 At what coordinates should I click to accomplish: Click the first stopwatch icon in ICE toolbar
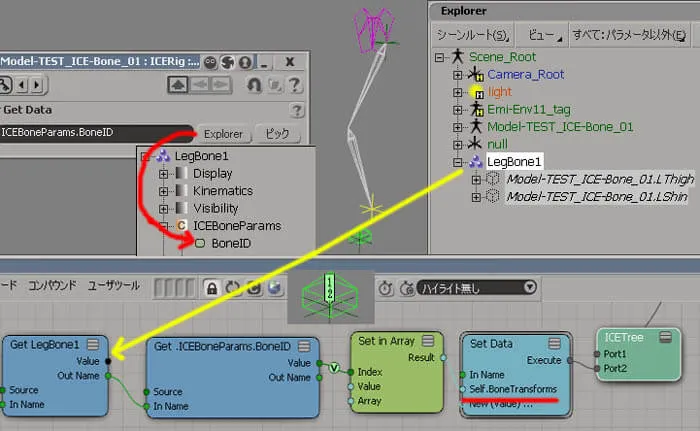coord(386,289)
